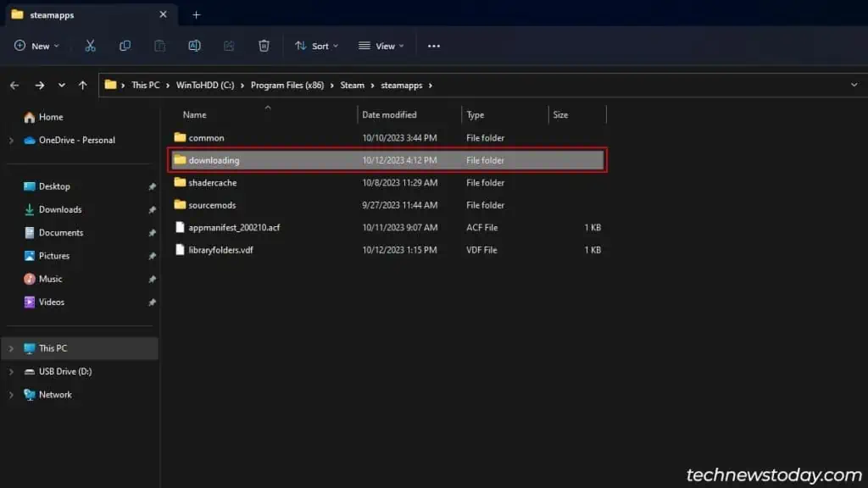Add a new tab with plus button
Image resolution: width=868 pixels, height=488 pixels.
(196, 15)
